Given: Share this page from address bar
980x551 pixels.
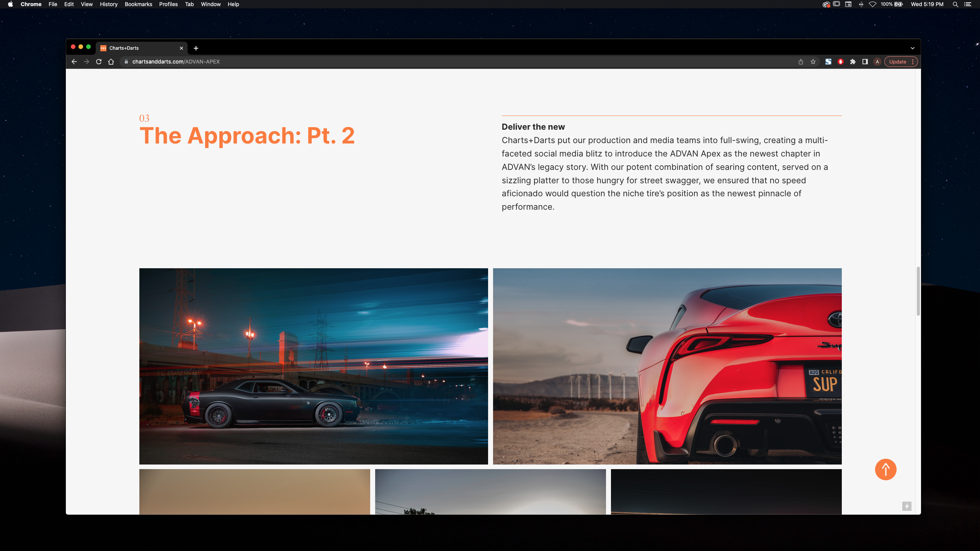Looking at the screenshot, I should [801, 62].
